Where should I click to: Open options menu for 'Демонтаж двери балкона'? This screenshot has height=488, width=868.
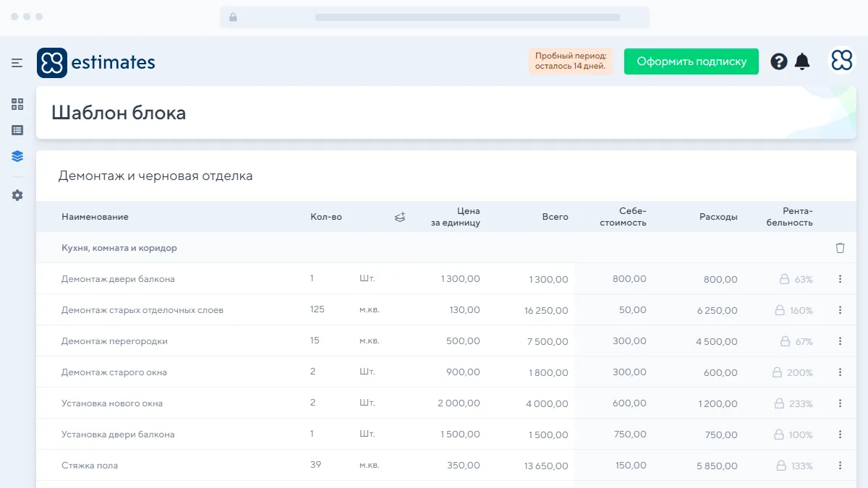(x=840, y=279)
